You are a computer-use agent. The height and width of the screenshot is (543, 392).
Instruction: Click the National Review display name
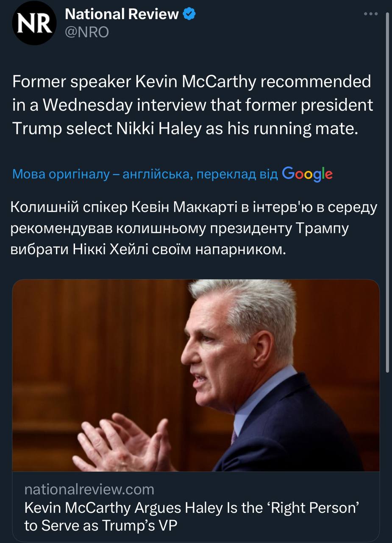click(x=122, y=14)
